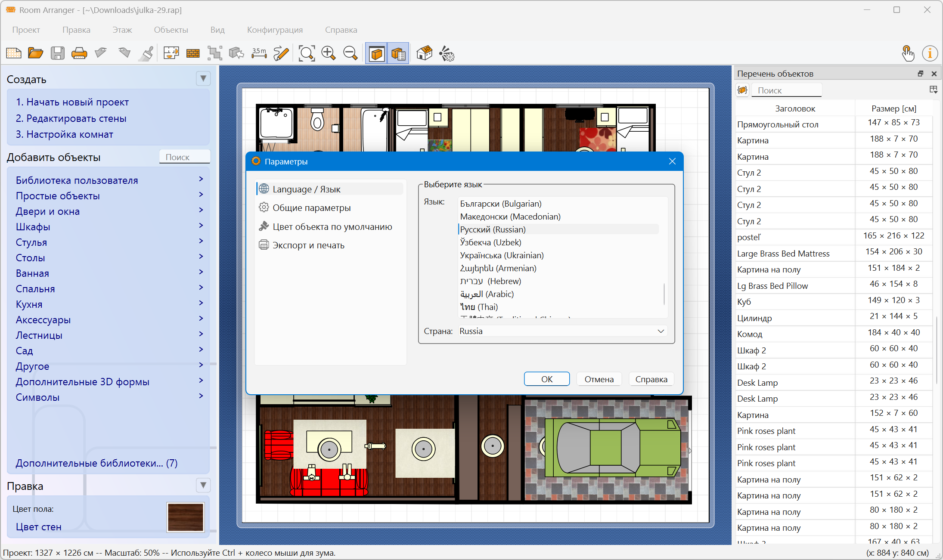
Task: Toggle the object list panel toolbar button
Action: (399, 53)
